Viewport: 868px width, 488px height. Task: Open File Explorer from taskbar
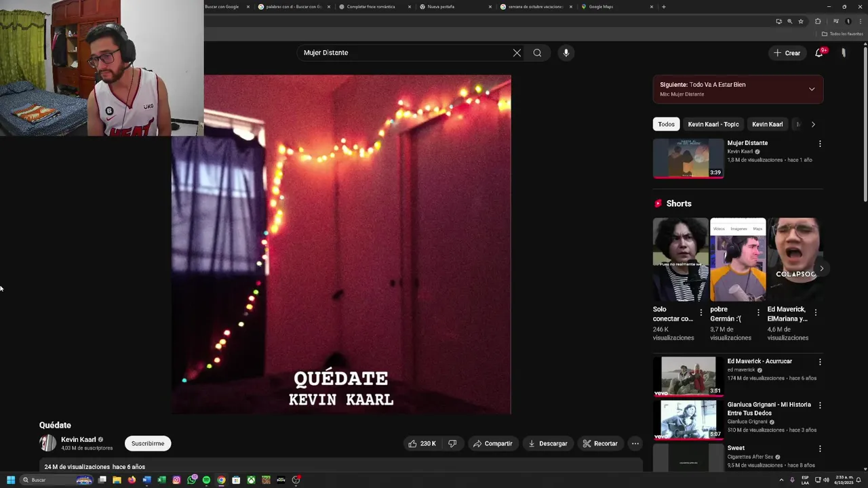click(x=117, y=480)
